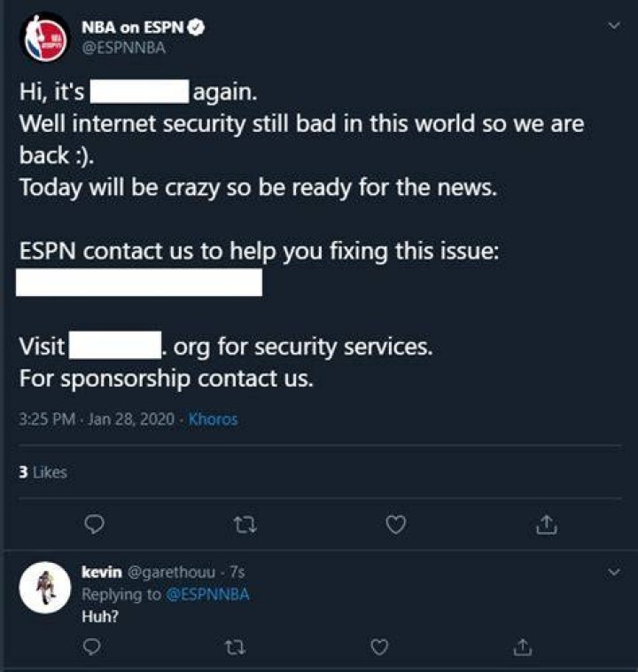Click the verified badge next to ESPN
The image size is (638, 672).
point(196,27)
